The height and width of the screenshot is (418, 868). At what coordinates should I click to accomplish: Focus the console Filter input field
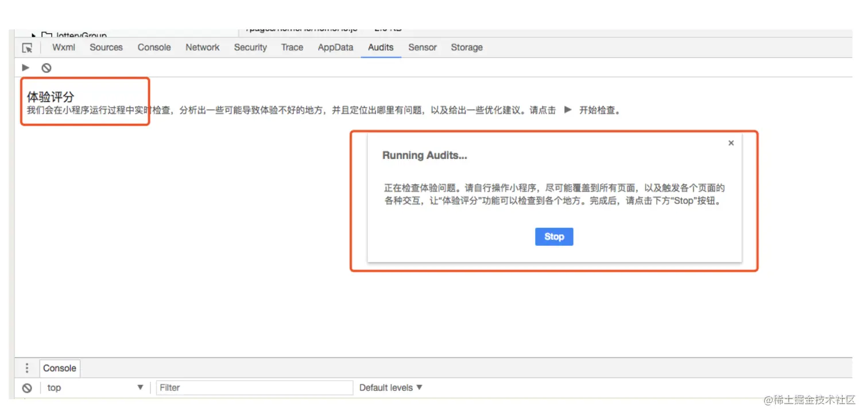[x=254, y=388]
